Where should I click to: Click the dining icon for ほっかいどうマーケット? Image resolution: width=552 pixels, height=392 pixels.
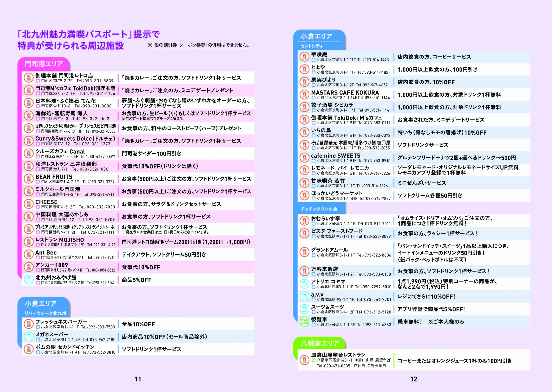pos(304,196)
